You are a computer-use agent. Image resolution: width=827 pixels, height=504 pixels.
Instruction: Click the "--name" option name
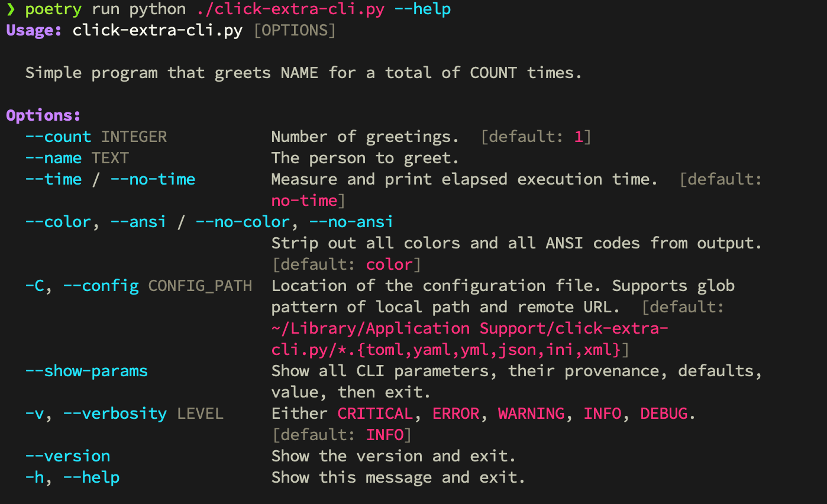pos(53,158)
